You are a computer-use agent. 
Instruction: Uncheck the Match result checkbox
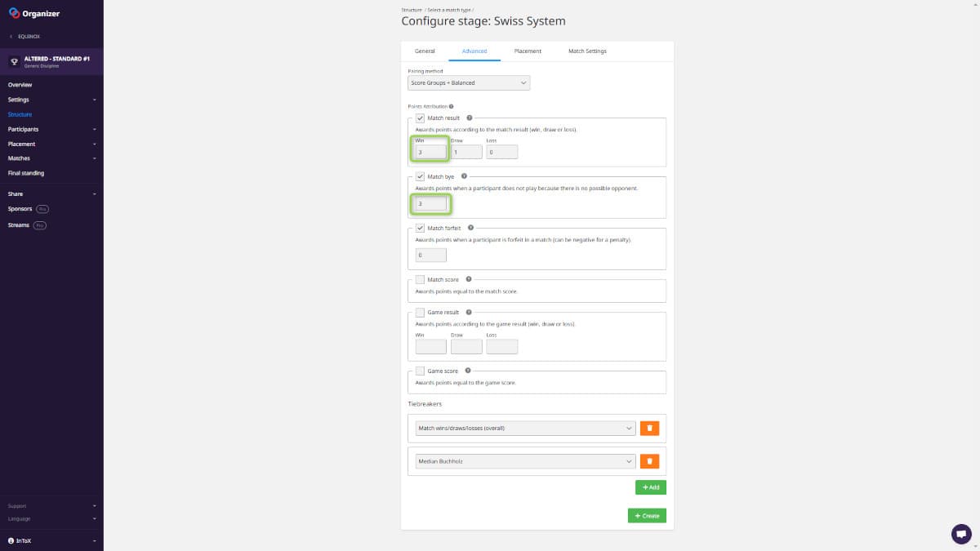420,118
